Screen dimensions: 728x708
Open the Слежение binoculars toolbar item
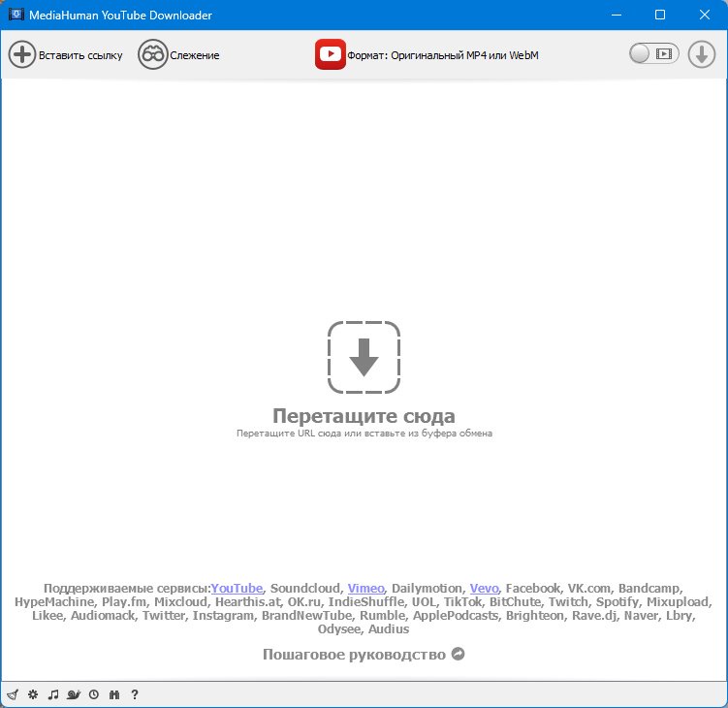pos(178,55)
